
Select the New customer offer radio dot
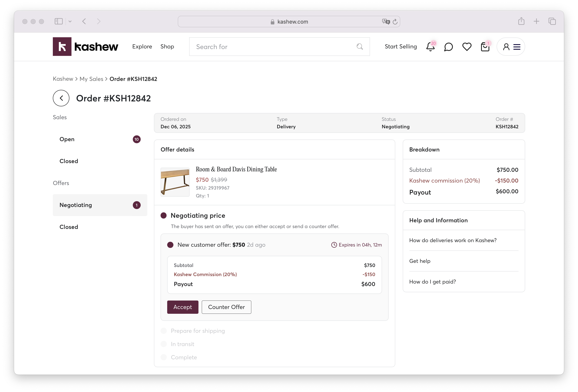[x=170, y=245]
